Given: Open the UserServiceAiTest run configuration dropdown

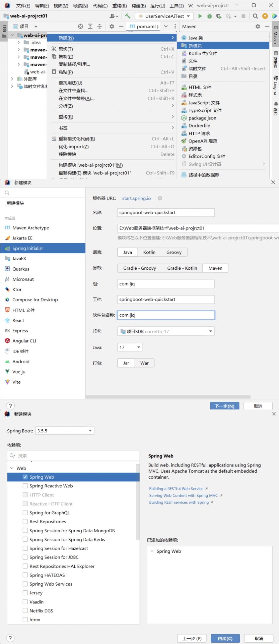Looking at the screenshot, I should click(x=164, y=16).
